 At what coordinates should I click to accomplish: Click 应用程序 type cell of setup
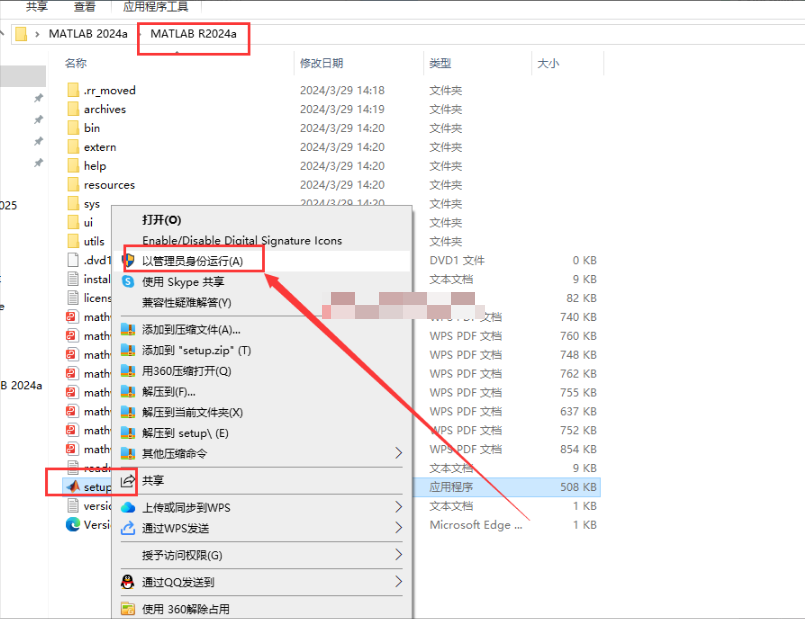click(451, 487)
